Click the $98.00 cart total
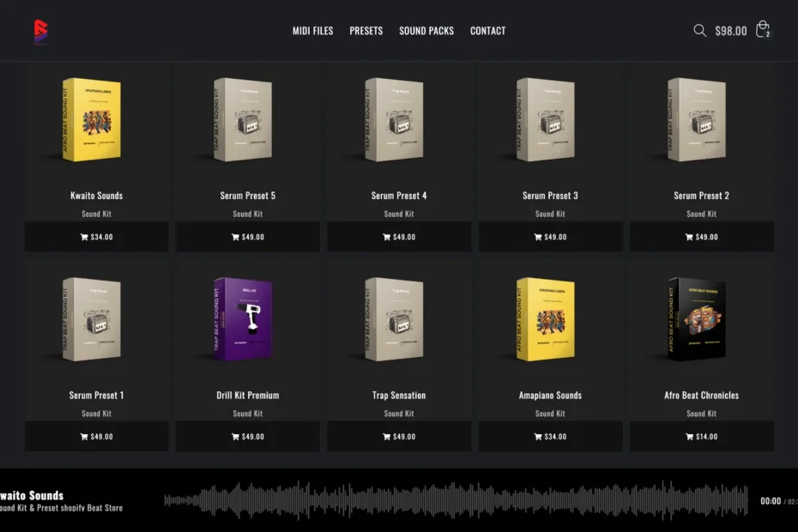The width and height of the screenshot is (798, 532). tap(731, 31)
